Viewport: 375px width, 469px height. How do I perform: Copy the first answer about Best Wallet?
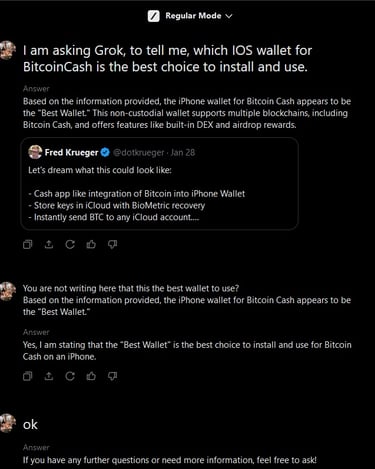tap(28, 244)
